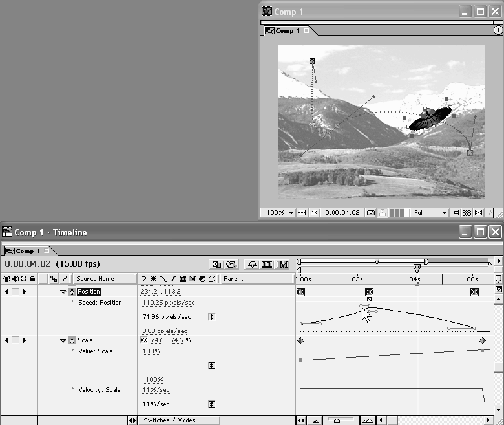The width and height of the screenshot is (504, 425).
Task: Click the timeline current time 0:00:04:02
Action: pos(27,264)
